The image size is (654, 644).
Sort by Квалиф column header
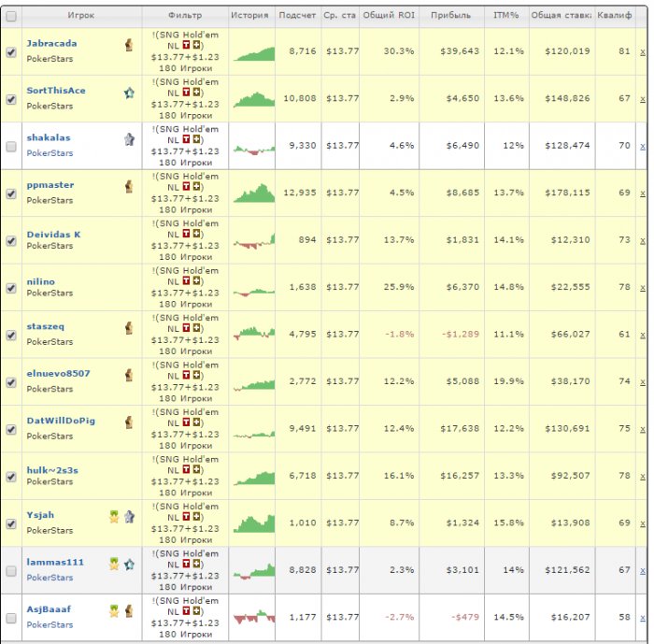point(615,16)
